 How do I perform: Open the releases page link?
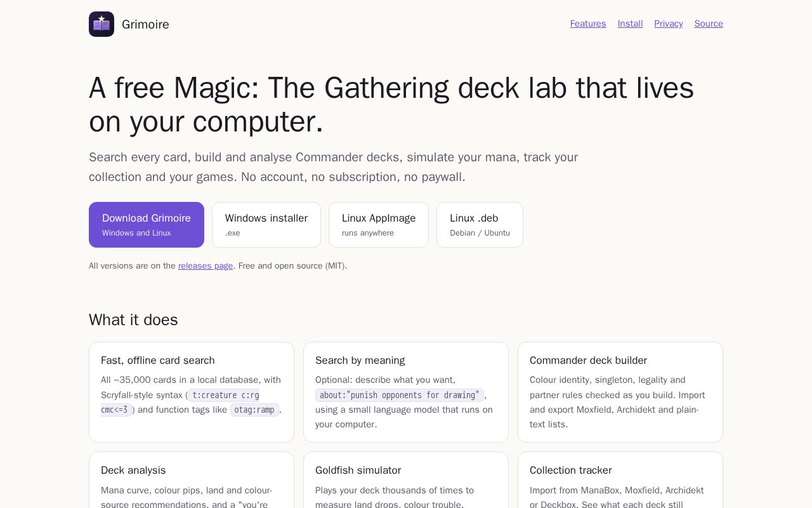206,266
